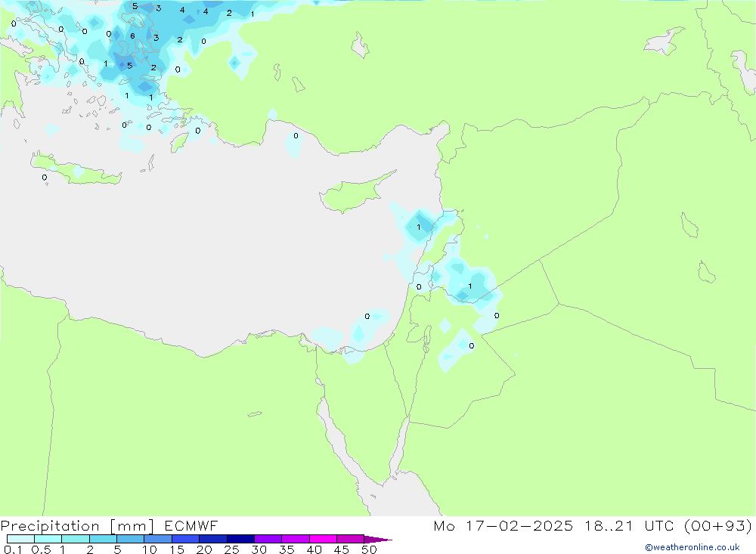This screenshot has height=554, width=756.
Task: Click the 20–25 mm dark blue legend swatch
Action: point(212,539)
